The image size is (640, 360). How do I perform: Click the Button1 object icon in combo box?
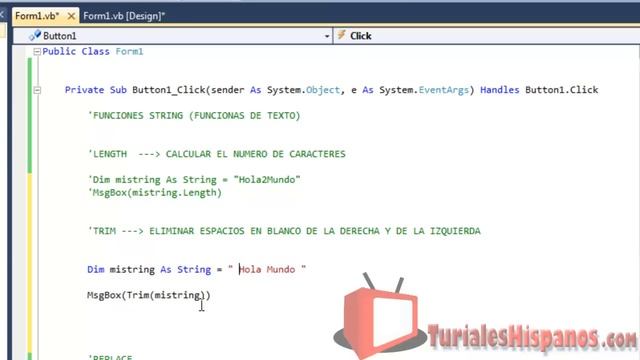click(x=35, y=36)
